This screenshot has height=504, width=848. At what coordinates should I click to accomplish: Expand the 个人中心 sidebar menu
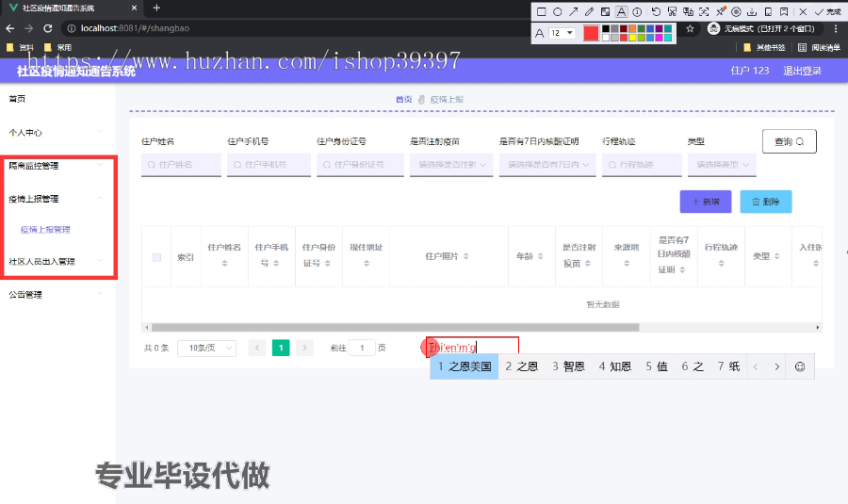[x=56, y=132]
